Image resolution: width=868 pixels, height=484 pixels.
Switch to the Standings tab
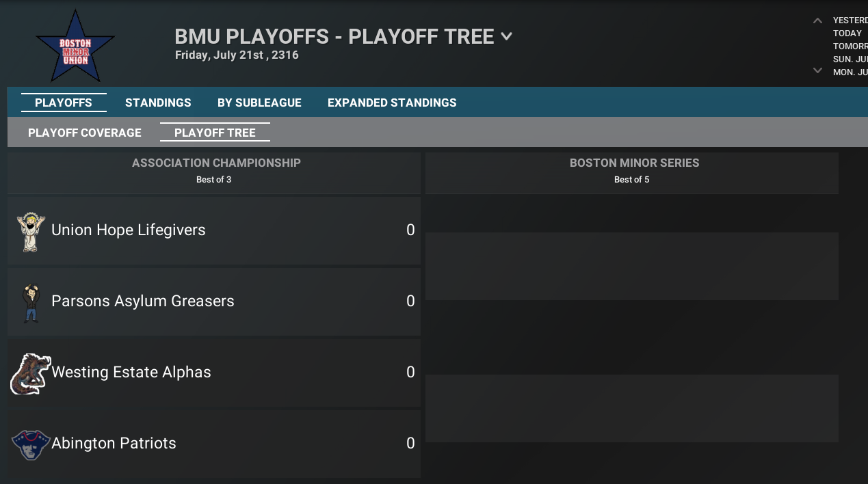[x=158, y=103]
